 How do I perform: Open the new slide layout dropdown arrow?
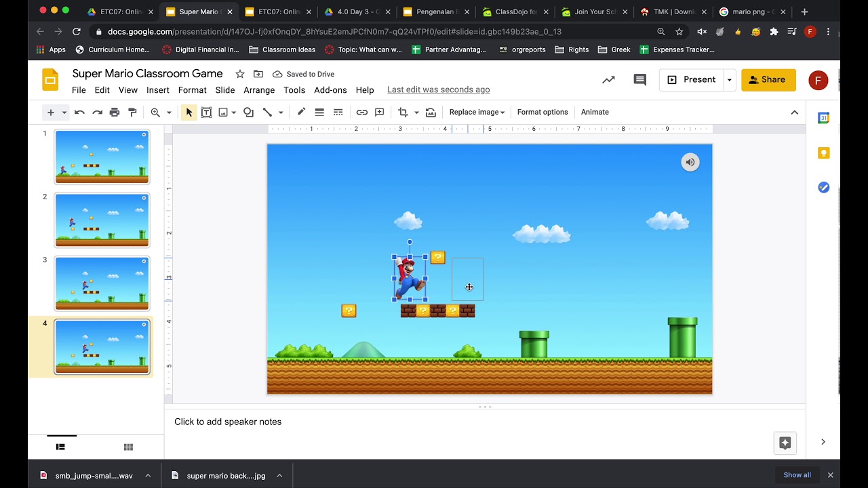click(x=64, y=113)
